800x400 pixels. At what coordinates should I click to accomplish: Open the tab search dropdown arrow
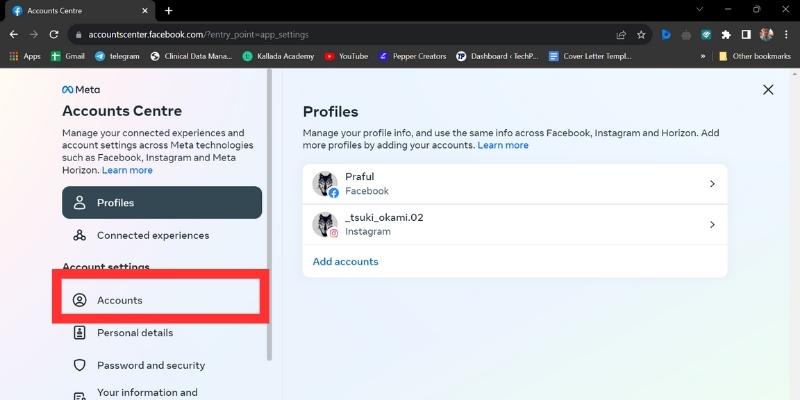click(x=699, y=10)
